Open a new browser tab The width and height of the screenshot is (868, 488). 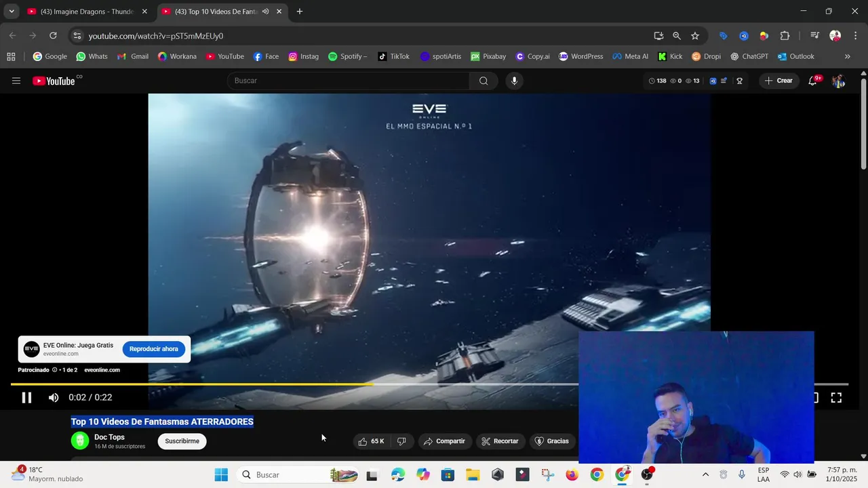(300, 12)
